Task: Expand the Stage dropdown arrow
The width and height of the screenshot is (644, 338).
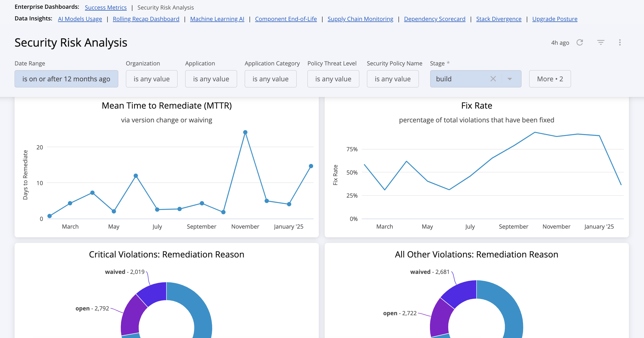Action: [x=510, y=79]
